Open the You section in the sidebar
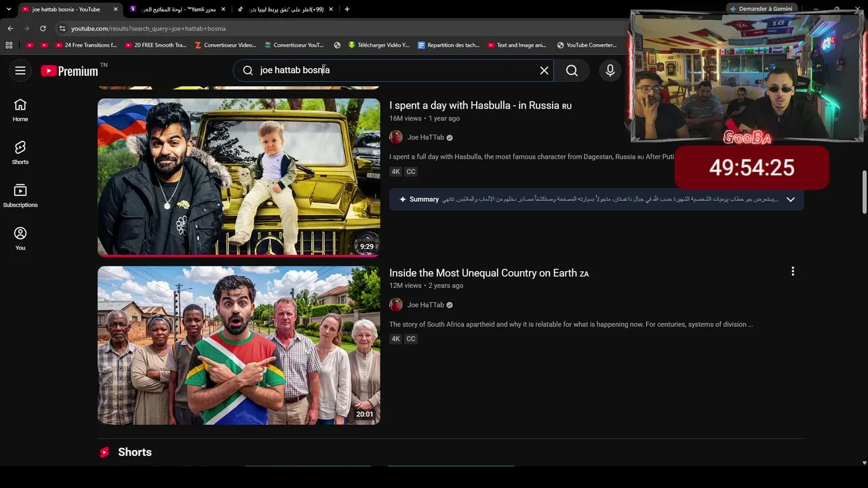The width and height of the screenshot is (868, 488). tap(20, 239)
